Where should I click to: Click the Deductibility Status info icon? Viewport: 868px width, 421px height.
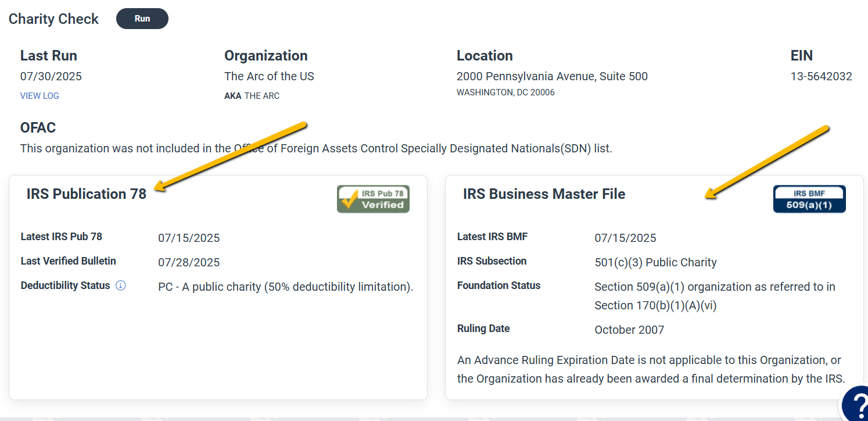tap(121, 286)
